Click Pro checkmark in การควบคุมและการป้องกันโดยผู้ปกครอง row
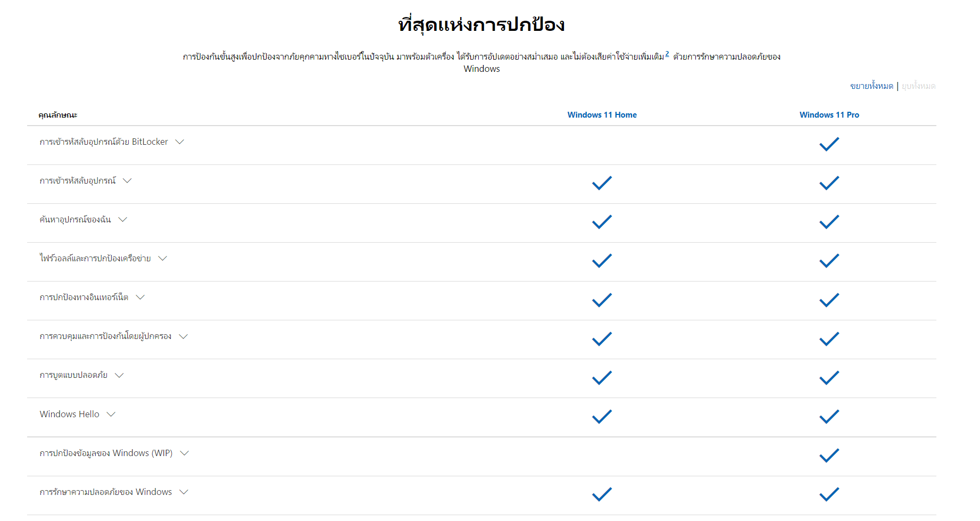Image resolution: width=980 pixels, height=521 pixels. click(829, 339)
